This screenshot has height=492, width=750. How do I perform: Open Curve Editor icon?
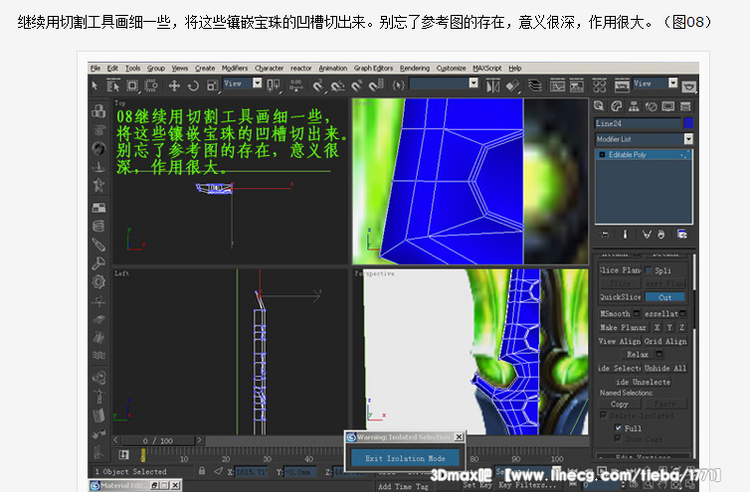pos(557,86)
